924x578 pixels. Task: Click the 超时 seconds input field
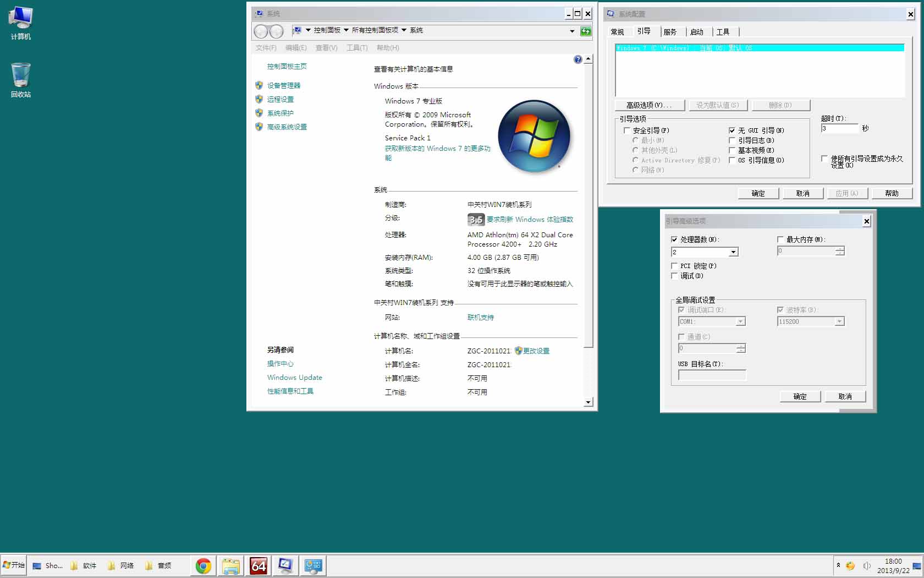click(x=840, y=128)
